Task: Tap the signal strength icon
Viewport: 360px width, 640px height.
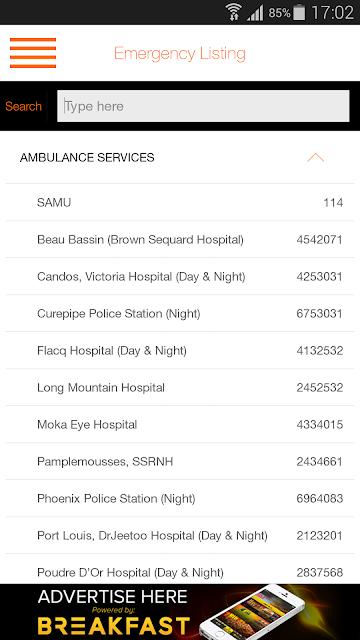Action: tap(255, 13)
